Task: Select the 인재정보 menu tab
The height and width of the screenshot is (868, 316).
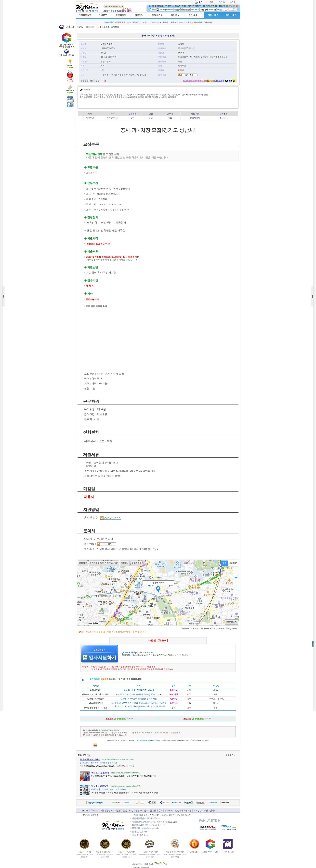Action: coord(103,15)
